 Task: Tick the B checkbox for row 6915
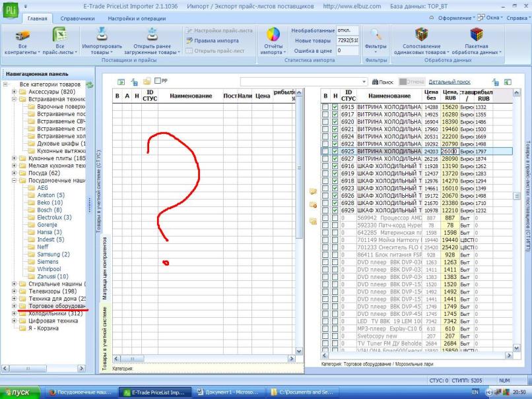325,107
